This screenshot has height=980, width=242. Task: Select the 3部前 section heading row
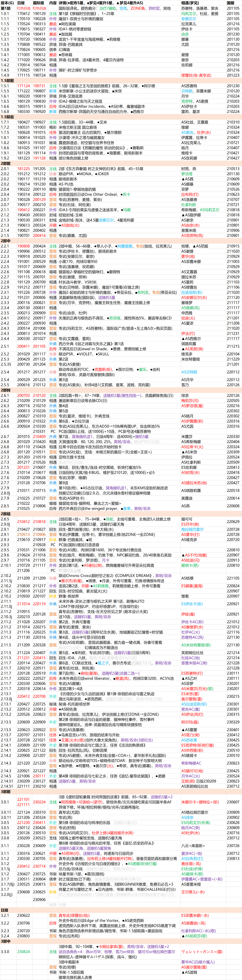tap(6, 792)
